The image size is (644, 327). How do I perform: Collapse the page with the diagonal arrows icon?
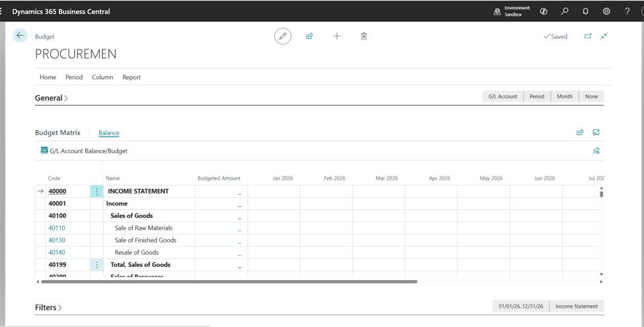click(604, 36)
